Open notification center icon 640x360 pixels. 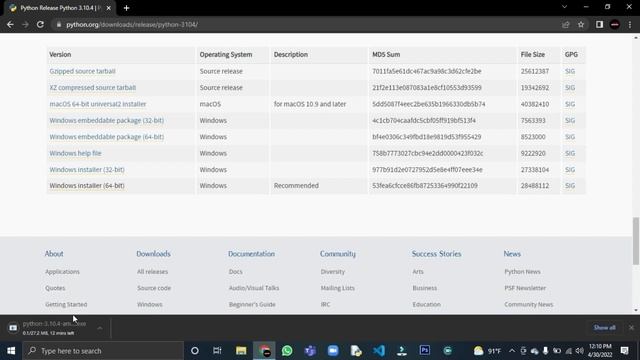point(624,351)
